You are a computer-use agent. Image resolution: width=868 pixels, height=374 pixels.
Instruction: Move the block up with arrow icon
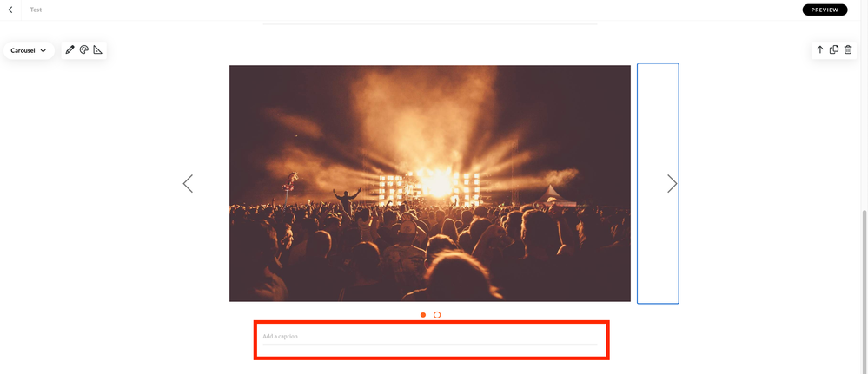pyautogui.click(x=820, y=49)
